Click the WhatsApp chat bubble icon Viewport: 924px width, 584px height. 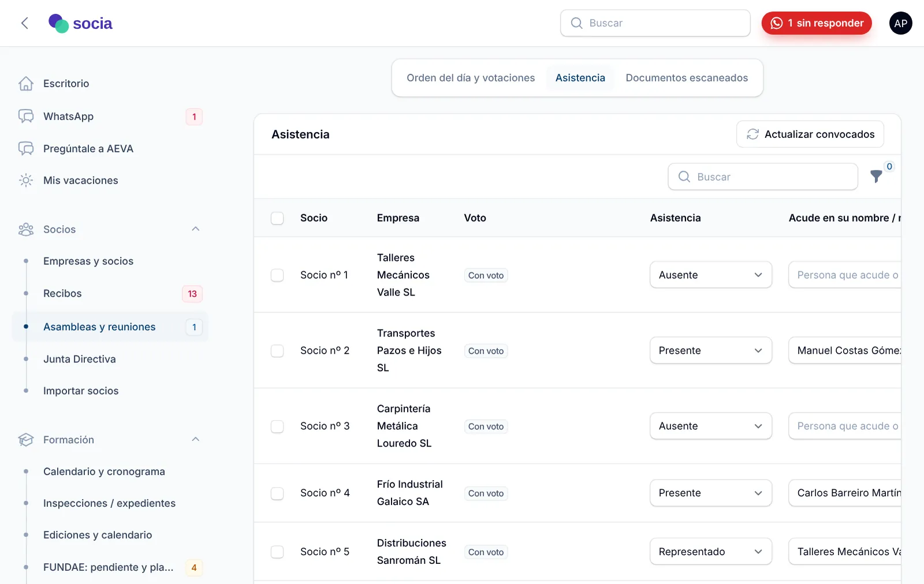pyautogui.click(x=26, y=116)
